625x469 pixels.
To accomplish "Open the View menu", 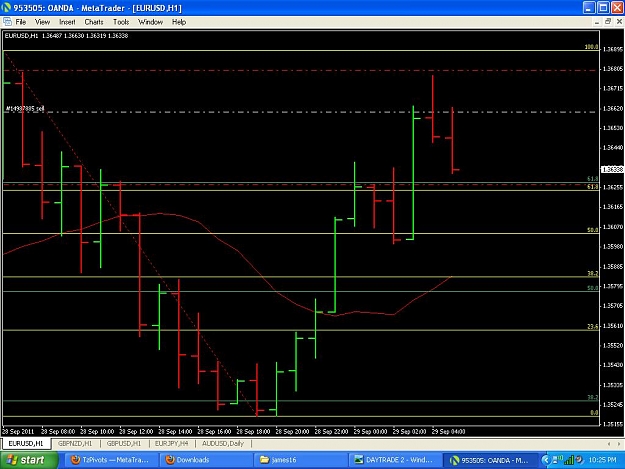I will pos(42,22).
